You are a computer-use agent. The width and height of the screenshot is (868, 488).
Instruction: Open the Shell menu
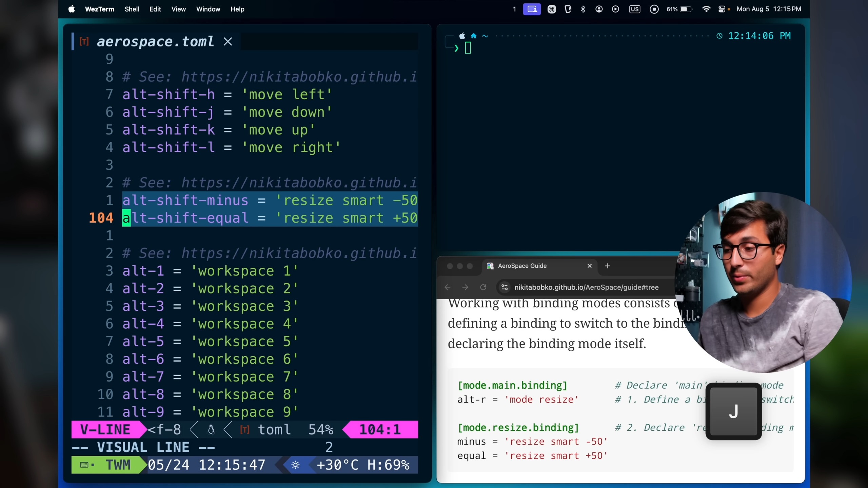[x=132, y=9]
